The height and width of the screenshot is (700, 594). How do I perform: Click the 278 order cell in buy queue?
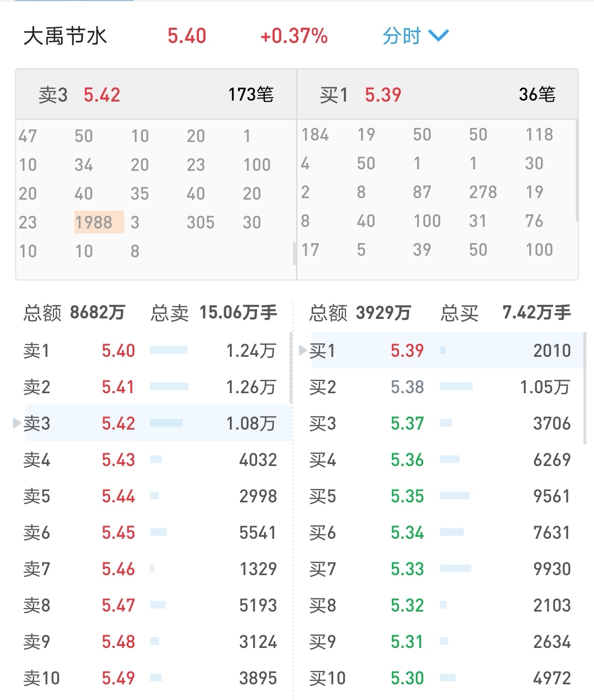tap(483, 192)
